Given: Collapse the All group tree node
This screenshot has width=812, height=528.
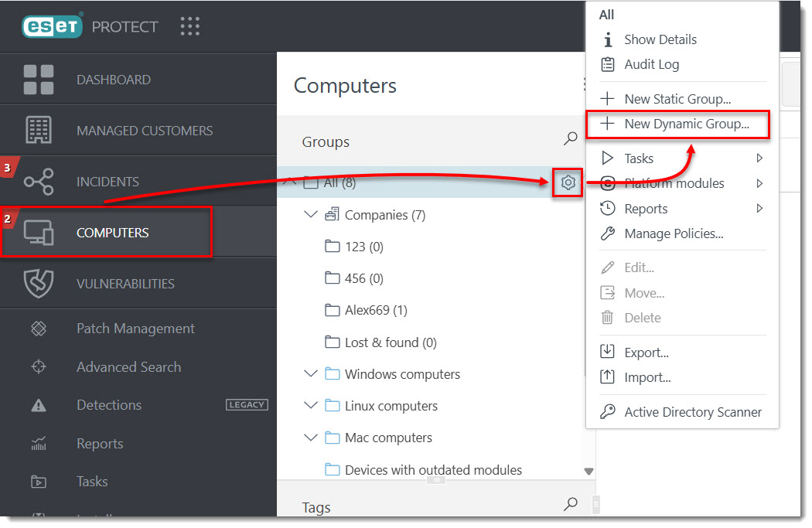Looking at the screenshot, I should click(x=290, y=182).
